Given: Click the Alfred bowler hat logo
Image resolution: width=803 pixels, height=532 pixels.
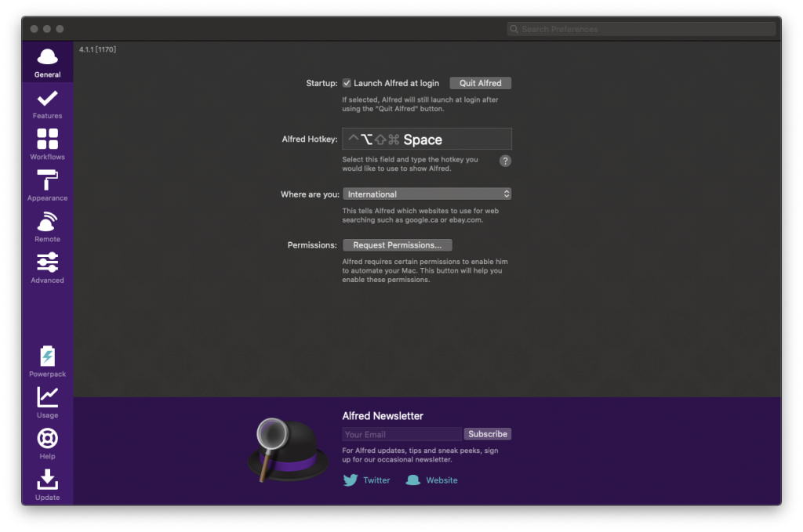Looking at the screenshot, I should [x=287, y=451].
